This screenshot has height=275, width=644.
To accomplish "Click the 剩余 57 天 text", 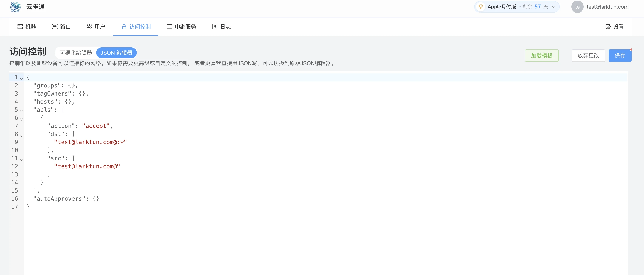I will coord(535,7).
